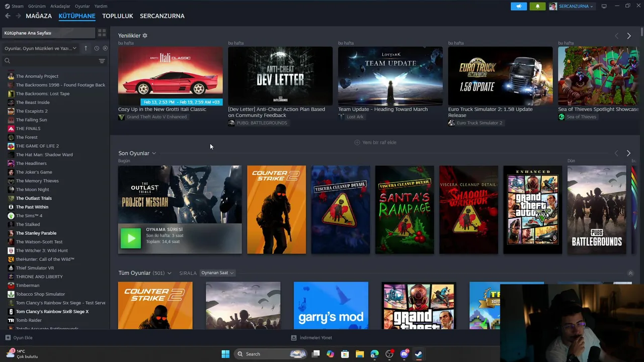This screenshot has height=362, width=644.
Task: Select THE FINALS in game list
Action: 28,129
